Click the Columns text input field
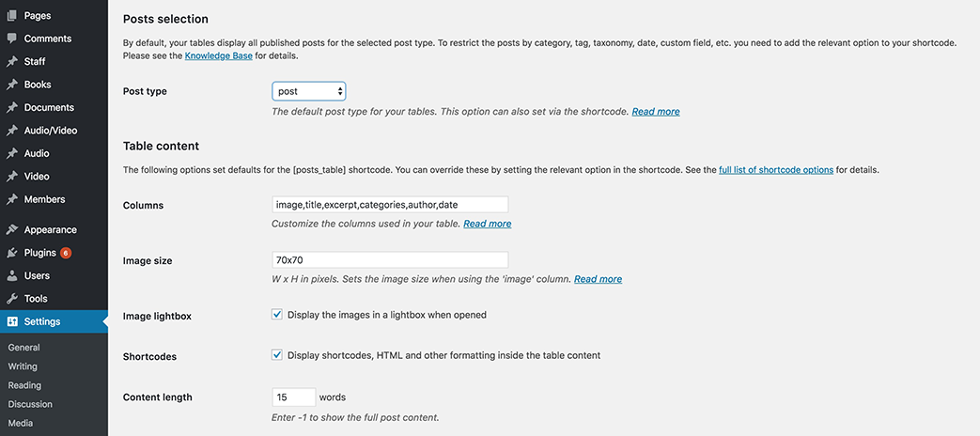 coord(389,204)
